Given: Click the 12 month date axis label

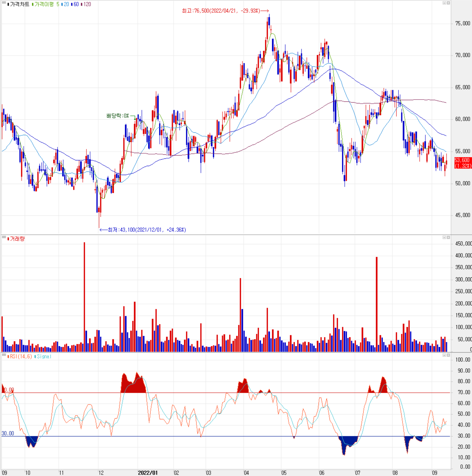Looking at the screenshot, I should click(101, 473).
